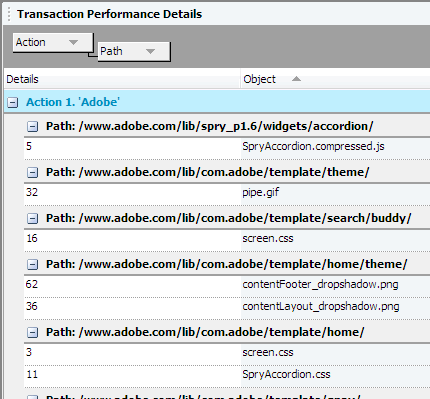Select screen.css under search/buddy path
Viewport: 430px width, 399px height.
[268, 238]
